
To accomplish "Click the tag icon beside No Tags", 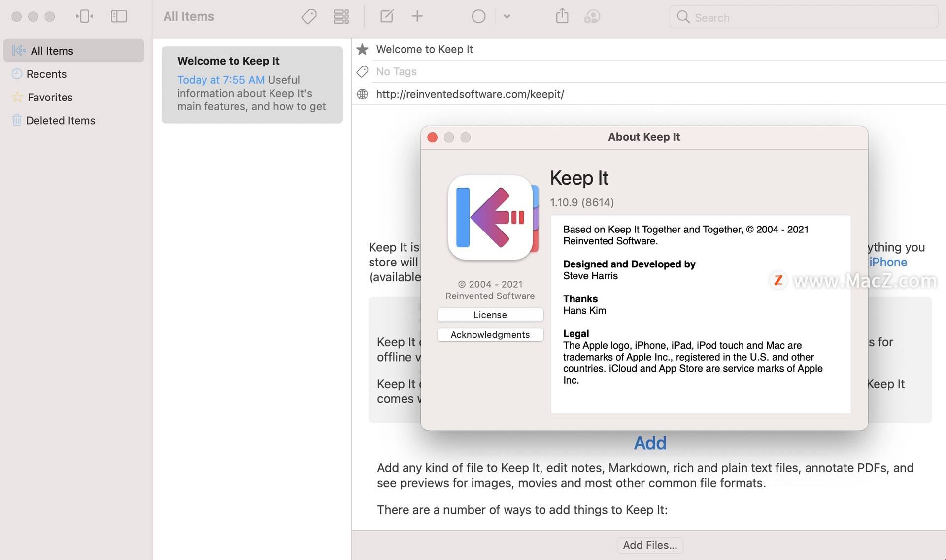I will 362,71.
